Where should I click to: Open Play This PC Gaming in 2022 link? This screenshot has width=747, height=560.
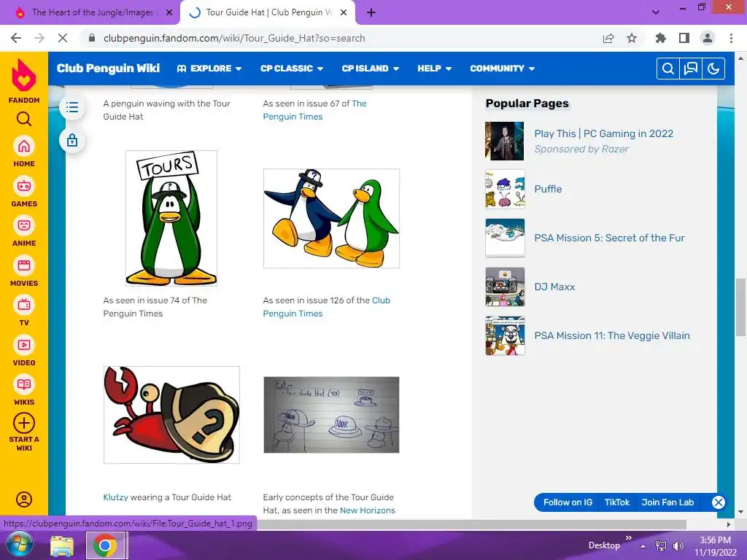(x=603, y=134)
